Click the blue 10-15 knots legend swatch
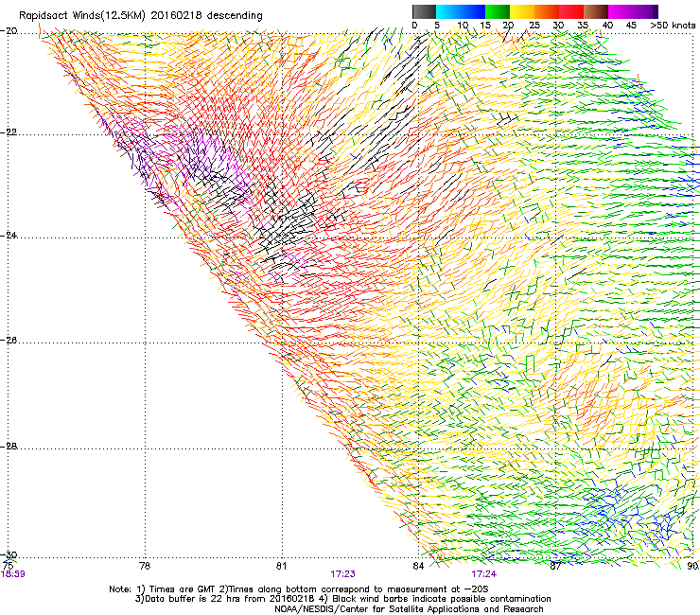 (473, 11)
